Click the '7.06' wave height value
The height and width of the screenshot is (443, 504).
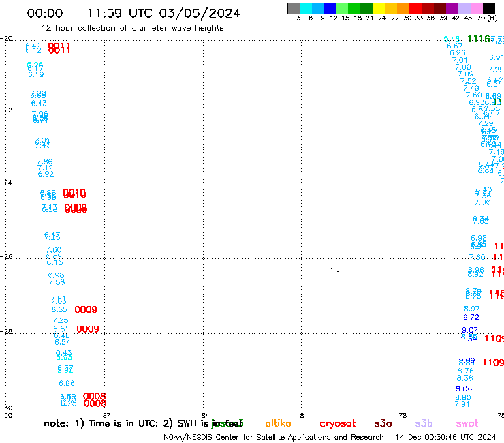pyautogui.click(x=482, y=202)
